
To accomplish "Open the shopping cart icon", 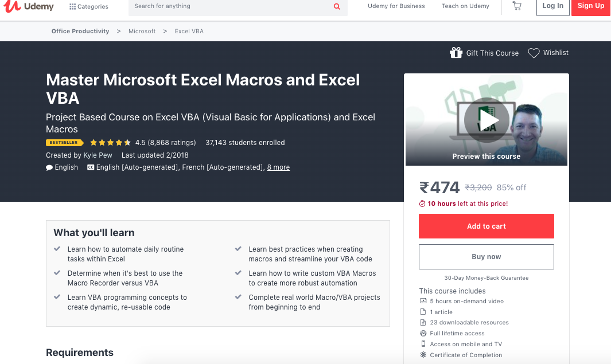I will click(x=517, y=6).
